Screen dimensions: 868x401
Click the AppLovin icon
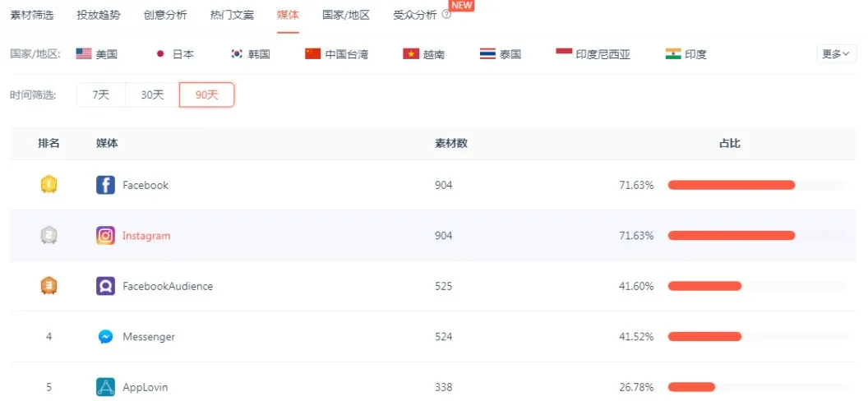click(x=105, y=387)
